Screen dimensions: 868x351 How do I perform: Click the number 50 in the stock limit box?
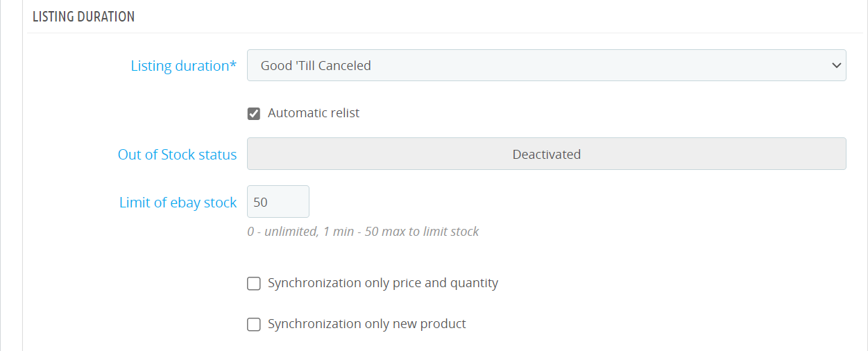click(x=261, y=203)
